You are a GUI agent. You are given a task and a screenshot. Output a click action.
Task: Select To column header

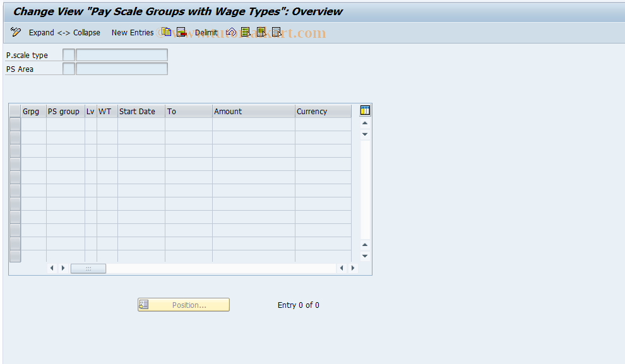[189, 112]
